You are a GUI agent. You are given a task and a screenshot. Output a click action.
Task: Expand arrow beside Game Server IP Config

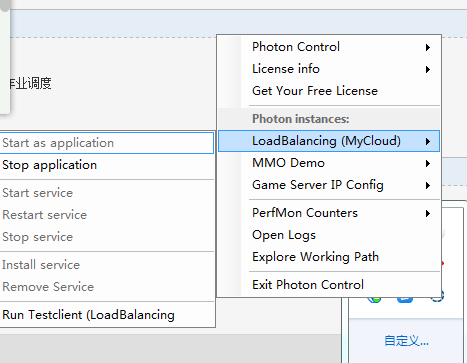(x=428, y=185)
